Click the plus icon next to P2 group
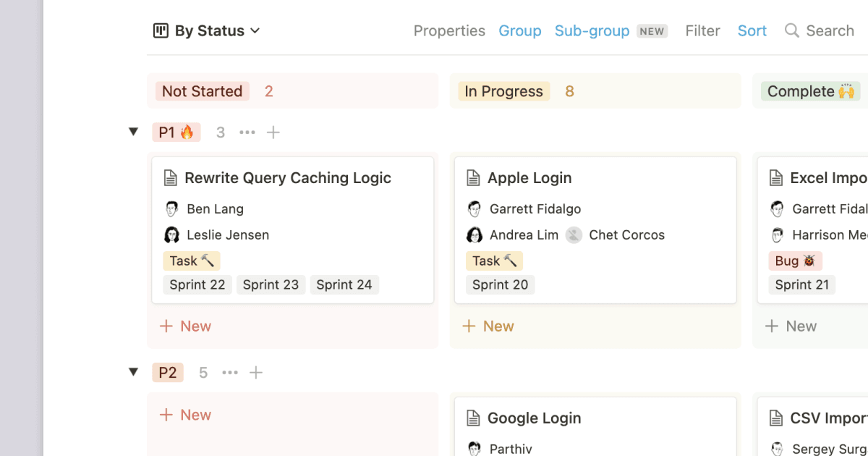 (x=256, y=372)
